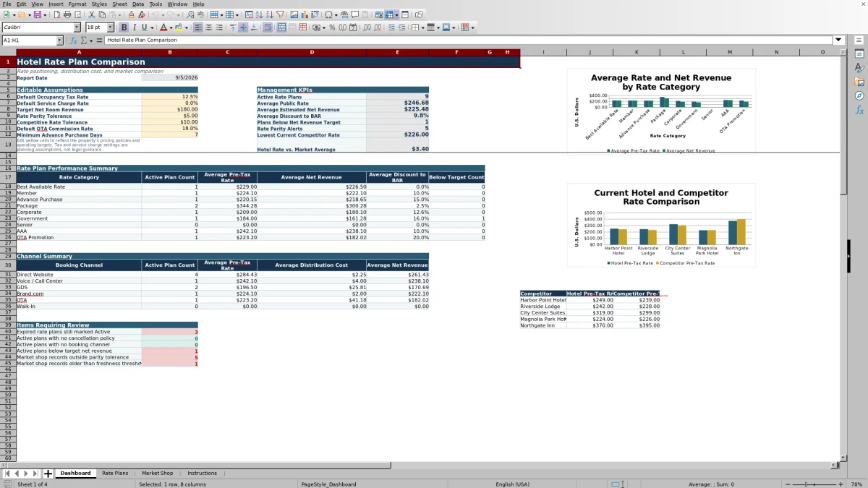Open Find & Replace icon

pos(190,14)
